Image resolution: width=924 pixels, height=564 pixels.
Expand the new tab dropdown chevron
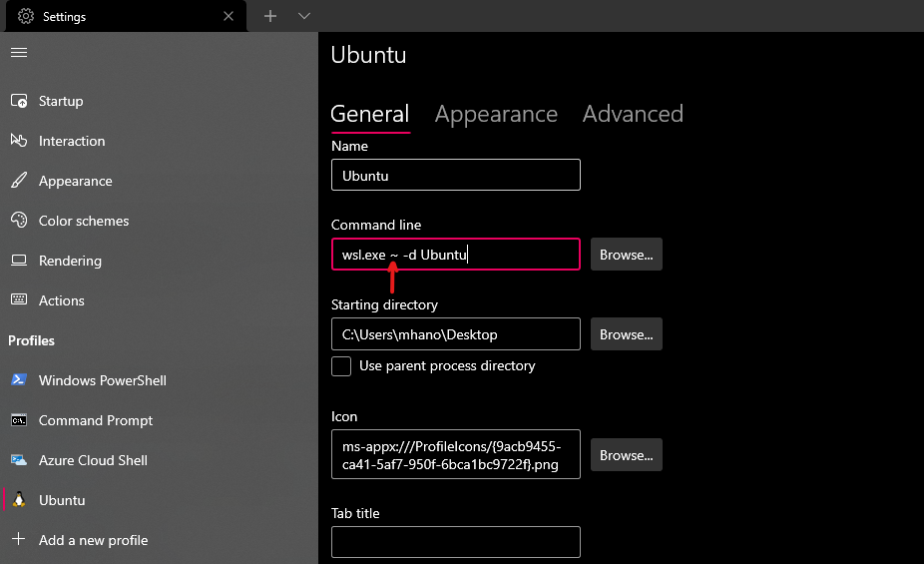coord(304,16)
